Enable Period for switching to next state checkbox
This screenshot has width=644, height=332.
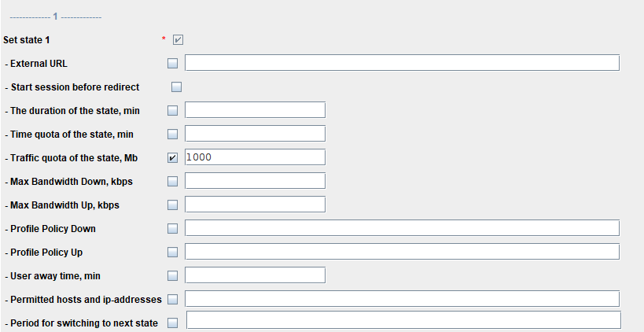pyautogui.click(x=173, y=323)
